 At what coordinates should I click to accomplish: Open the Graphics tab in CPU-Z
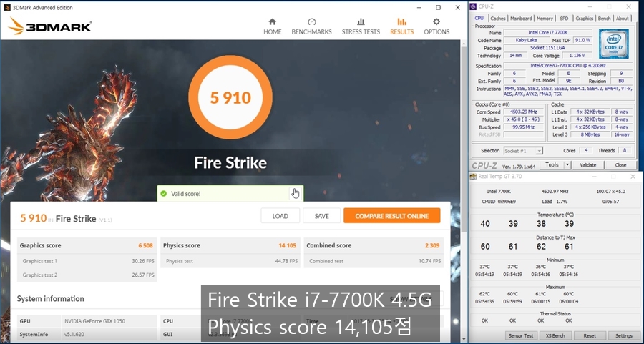584,19
